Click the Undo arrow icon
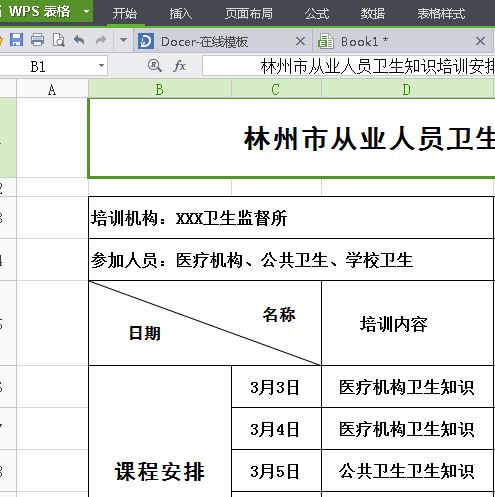 79,40
